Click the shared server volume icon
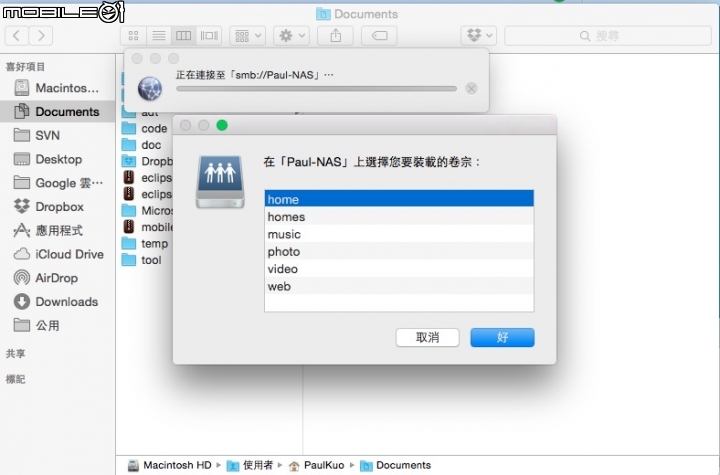This screenshot has width=720, height=475. coord(220,182)
